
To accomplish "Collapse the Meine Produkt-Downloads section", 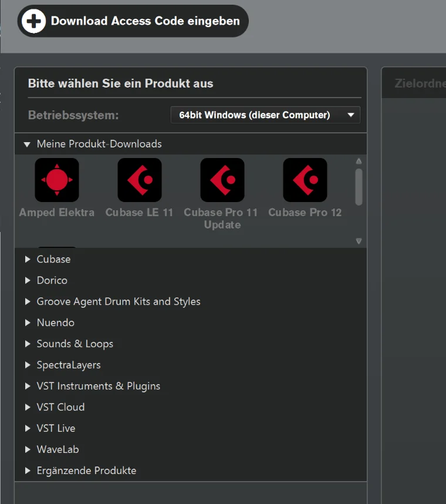I will point(27,145).
